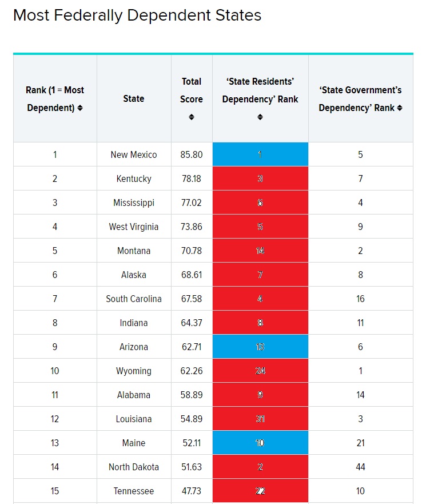The image size is (422, 504).
Task: Click the 'State Residents' Dependency' header text
Action: click(260, 90)
